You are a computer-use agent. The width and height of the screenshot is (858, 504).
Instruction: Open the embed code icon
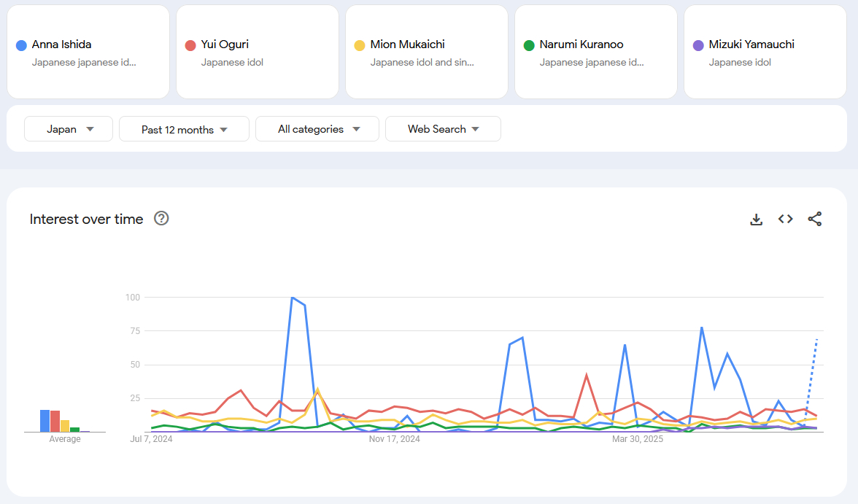(785, 219)
